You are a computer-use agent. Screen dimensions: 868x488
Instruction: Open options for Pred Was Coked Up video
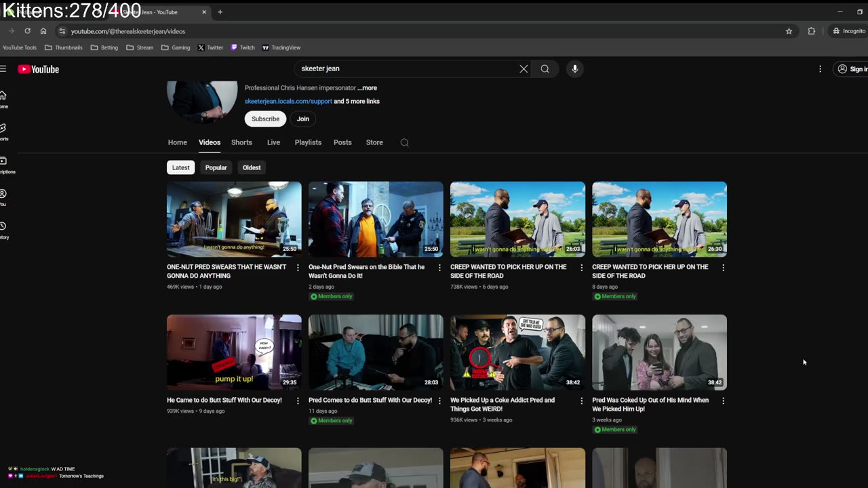click(722, 401)
